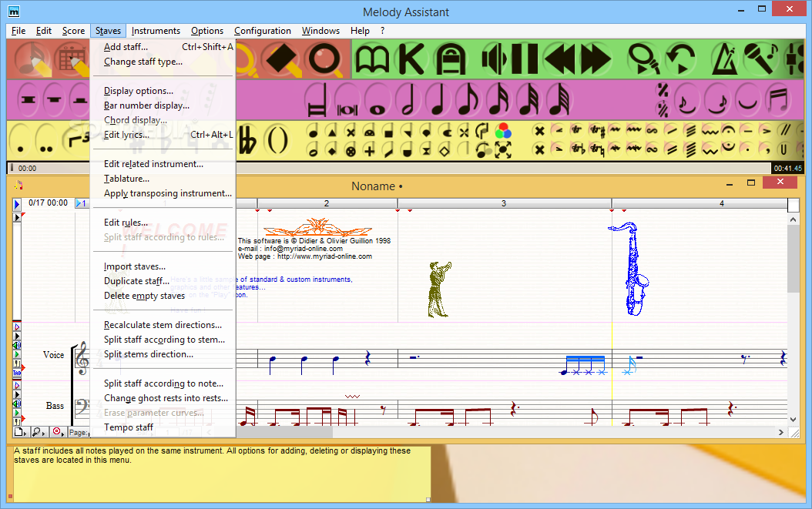Mute the Voice staff speaker icon
The image size is (812, 509).
[x=17, y=346]
